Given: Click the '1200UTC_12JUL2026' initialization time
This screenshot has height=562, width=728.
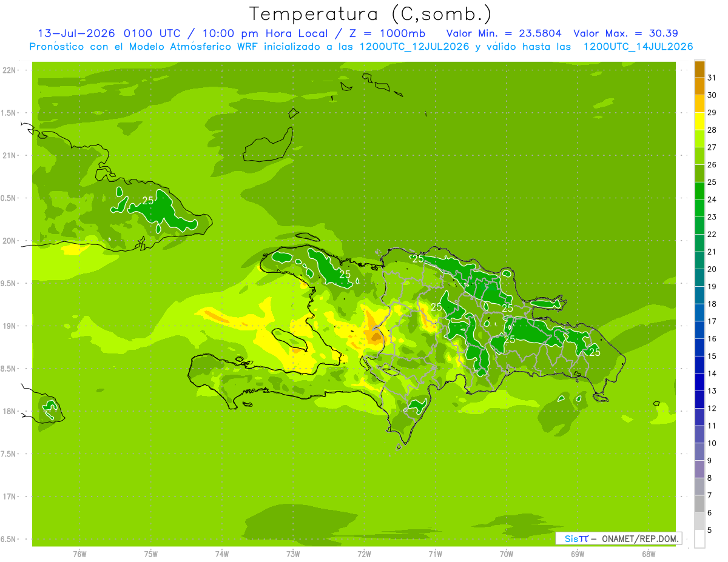Looking at the screenshot, I should (x=414, y=47).
